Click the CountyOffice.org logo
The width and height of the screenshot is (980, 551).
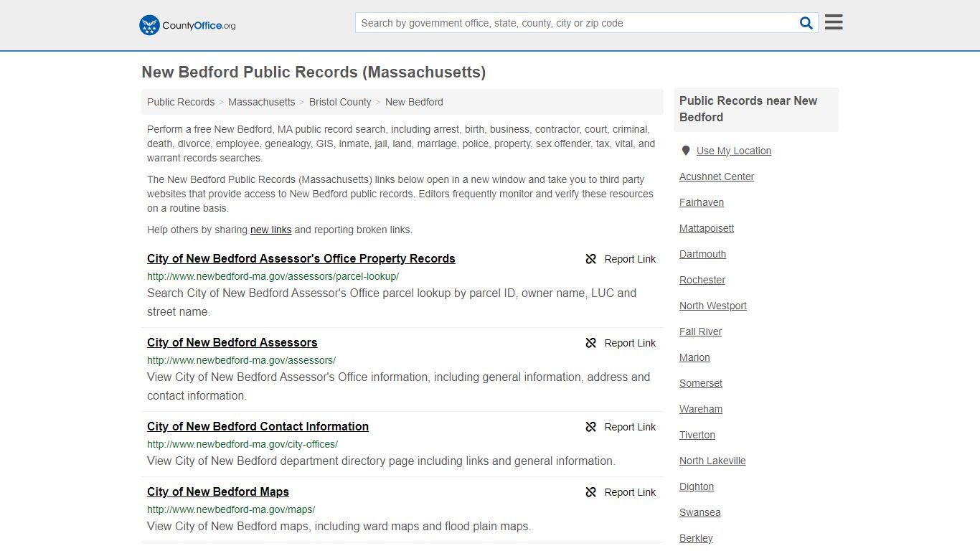[x=187, y=25]
